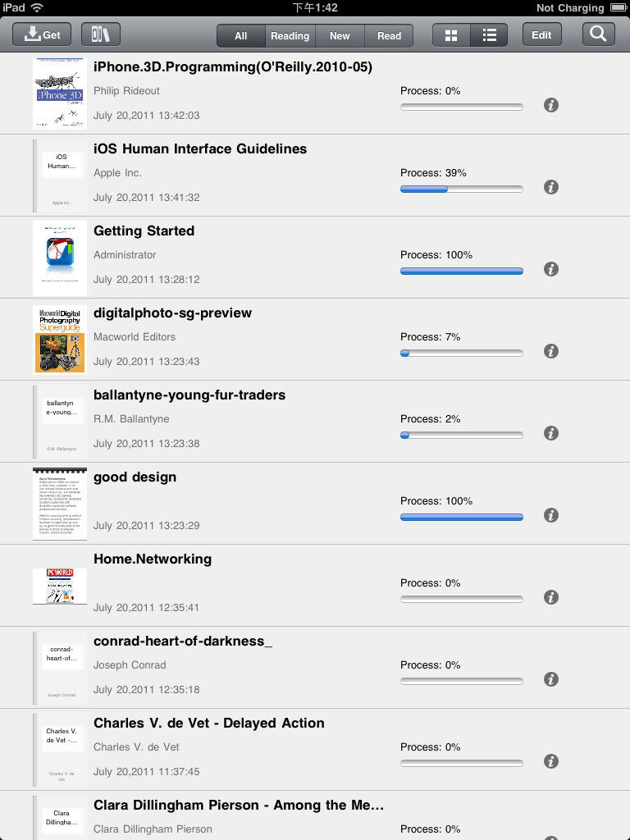Open title Home.Networking

click(152, 559)
